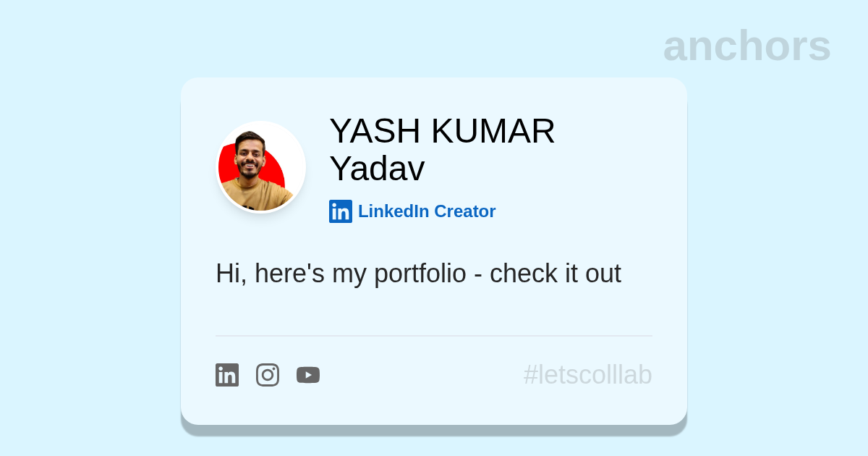Click the word "Creator" in blue label

click(x=464, y=211)
